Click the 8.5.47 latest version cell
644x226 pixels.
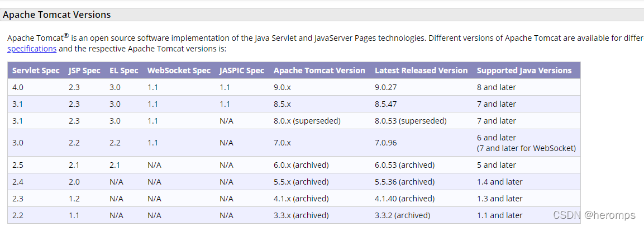(386, 104)
